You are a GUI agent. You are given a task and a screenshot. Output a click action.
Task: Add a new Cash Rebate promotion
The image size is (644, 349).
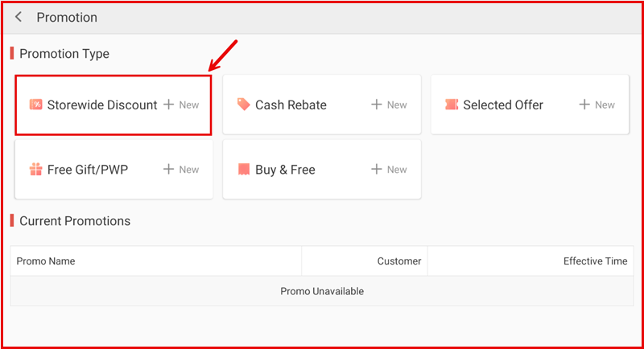389,105
